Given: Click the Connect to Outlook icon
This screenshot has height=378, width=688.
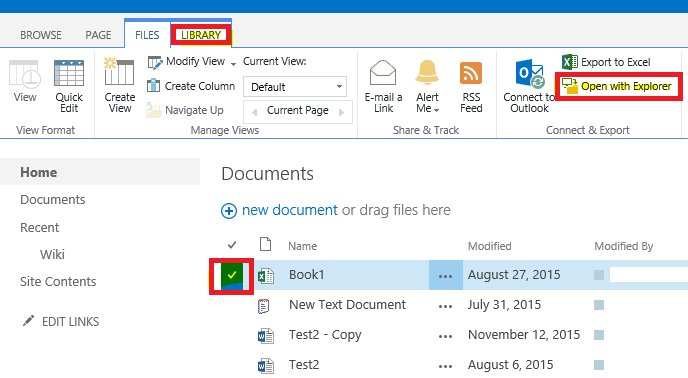Looking at the screenshot, I should click(530, 73).
